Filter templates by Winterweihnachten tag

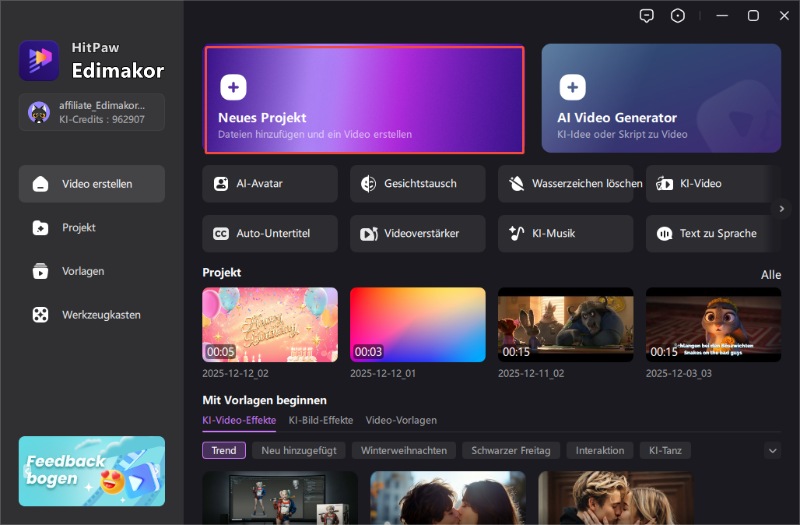point(403,451)
